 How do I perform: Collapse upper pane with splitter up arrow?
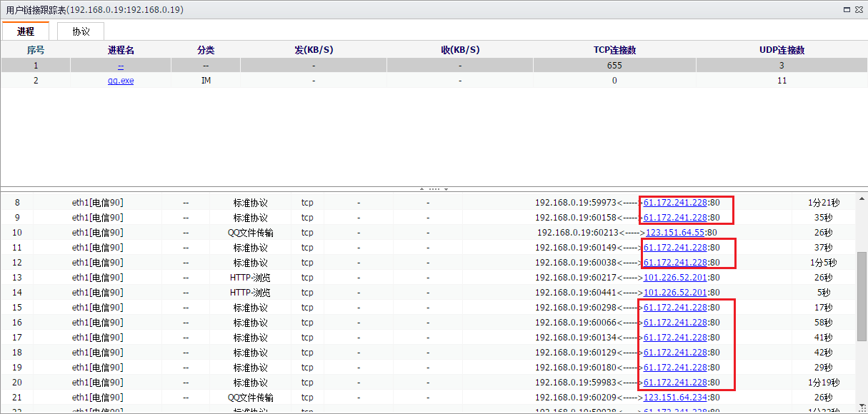pyautogui.click(x=421, y=189)
